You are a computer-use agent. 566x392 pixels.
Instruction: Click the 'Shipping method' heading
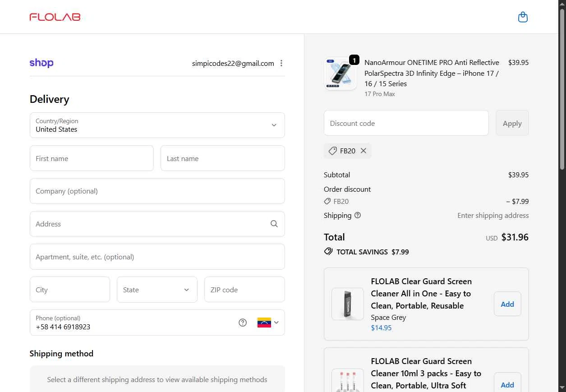point(61,354)
